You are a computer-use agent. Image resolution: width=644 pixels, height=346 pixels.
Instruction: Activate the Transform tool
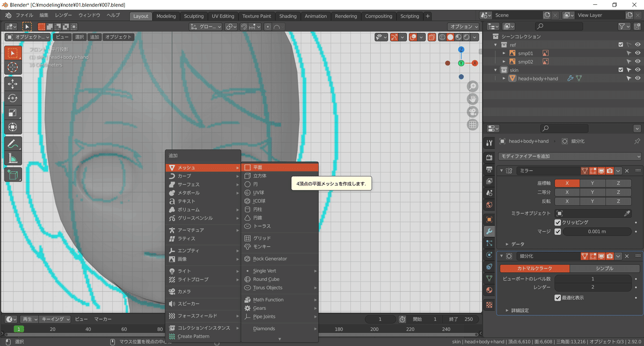coord(13,127)
